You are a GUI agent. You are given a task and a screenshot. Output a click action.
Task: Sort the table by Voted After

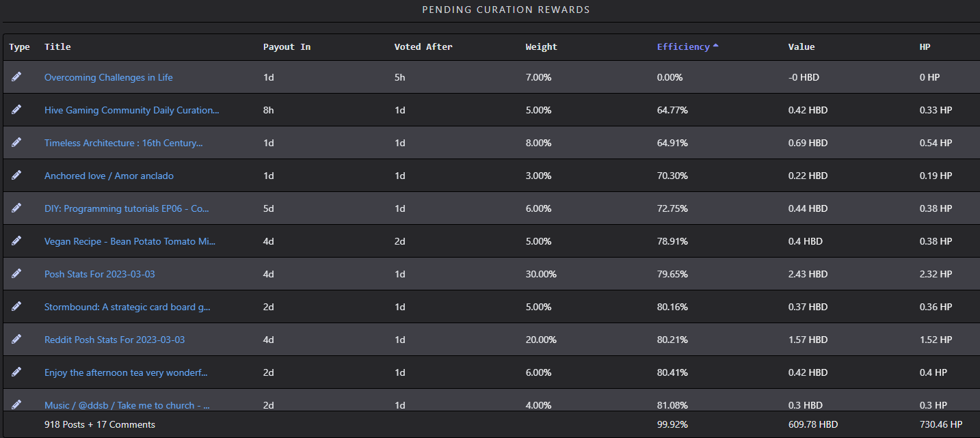[x=423, y=47]
